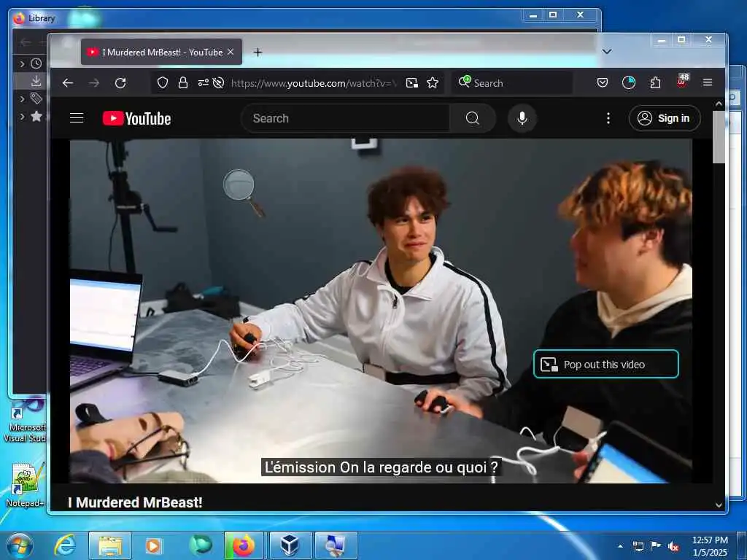
Task: Click the video player frame
Action: (x=381, y=311)
